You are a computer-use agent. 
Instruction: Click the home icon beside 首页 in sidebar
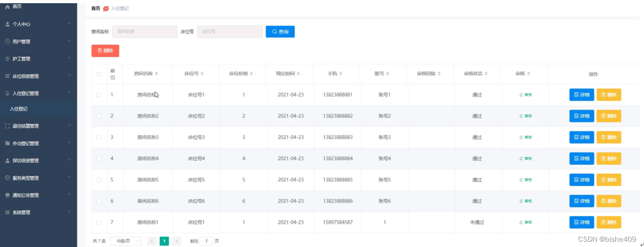click(7, 6)
